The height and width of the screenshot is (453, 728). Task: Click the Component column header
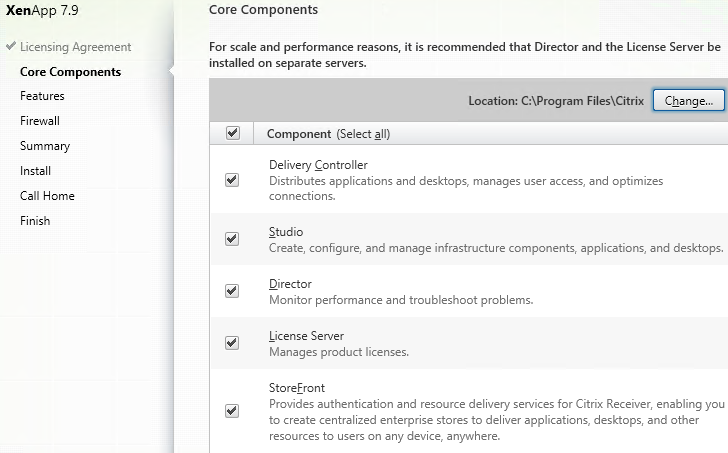(x=299, y=134)
